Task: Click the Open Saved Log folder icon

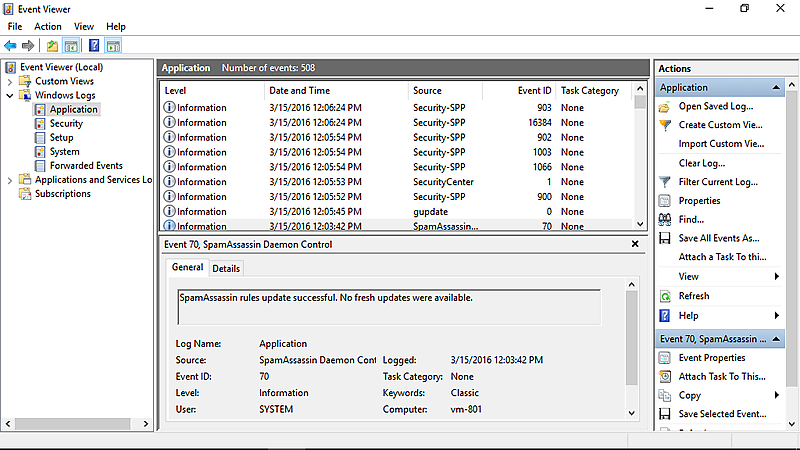Action: 666,106
